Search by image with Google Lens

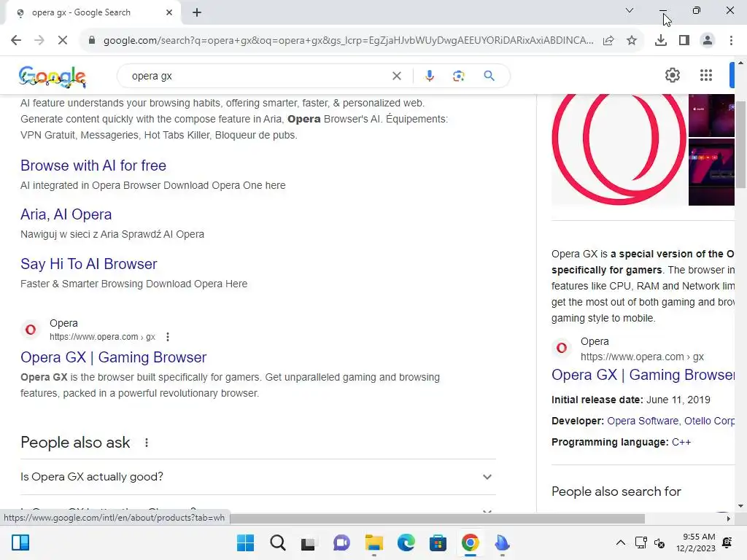(x=458, y=76)
